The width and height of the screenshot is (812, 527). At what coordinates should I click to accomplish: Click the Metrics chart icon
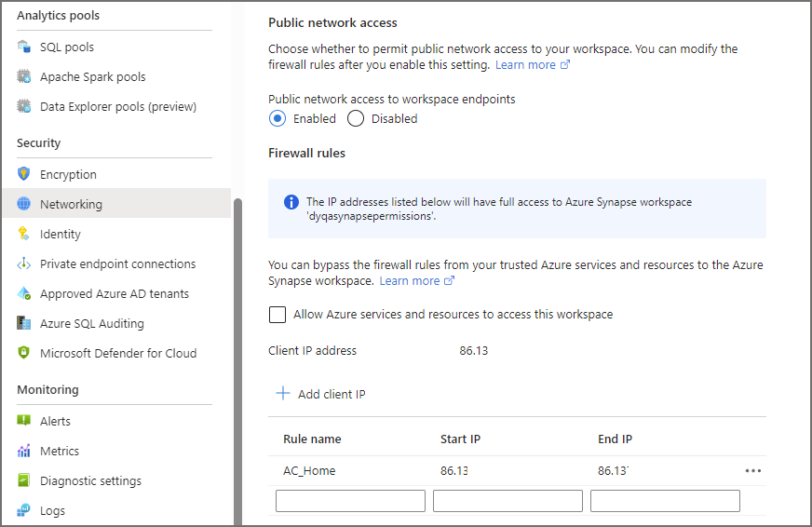(x=24, y=451)
